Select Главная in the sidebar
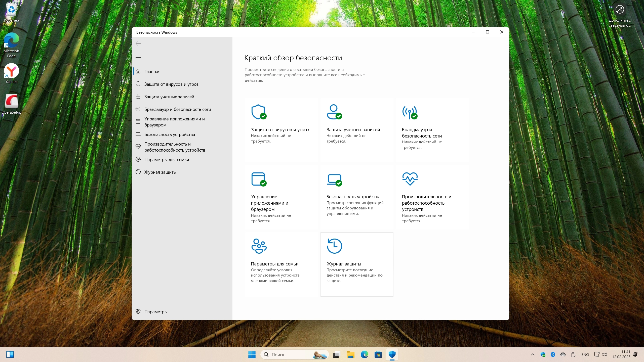644x362 pixels. coord(152,72)
